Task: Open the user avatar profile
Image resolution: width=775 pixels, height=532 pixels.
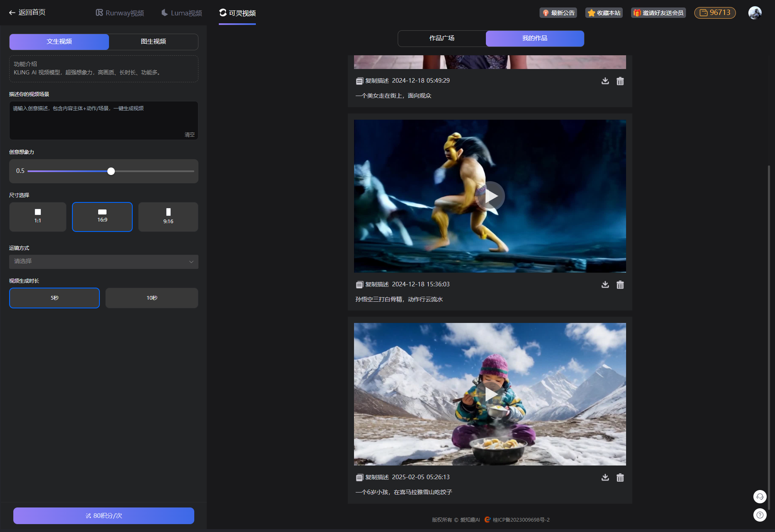Action: [755, 13]
